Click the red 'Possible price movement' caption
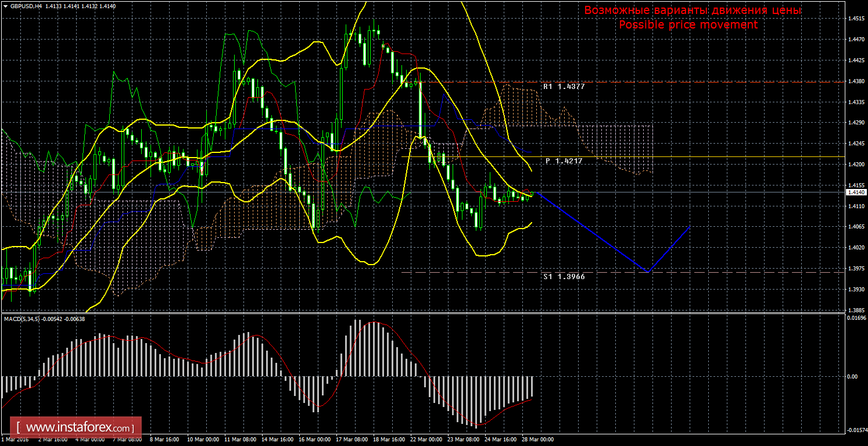This screenshot has height=446, width=868. (x=688, y=25)
